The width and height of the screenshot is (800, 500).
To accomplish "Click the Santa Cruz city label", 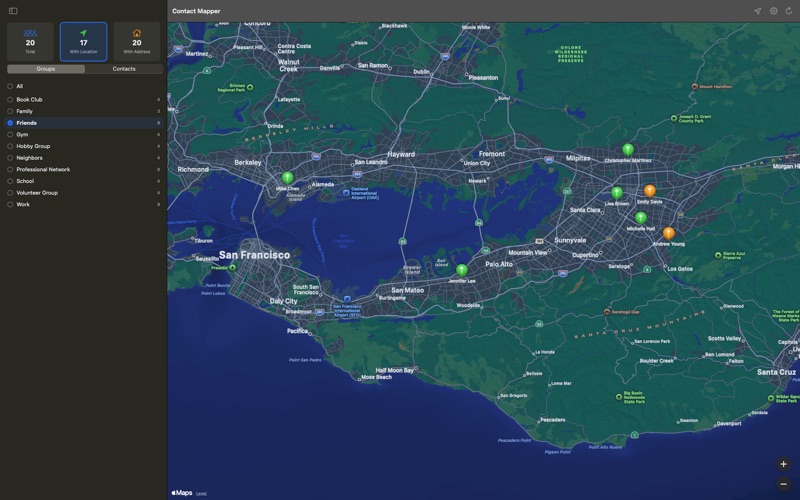I will coord(777,372).
